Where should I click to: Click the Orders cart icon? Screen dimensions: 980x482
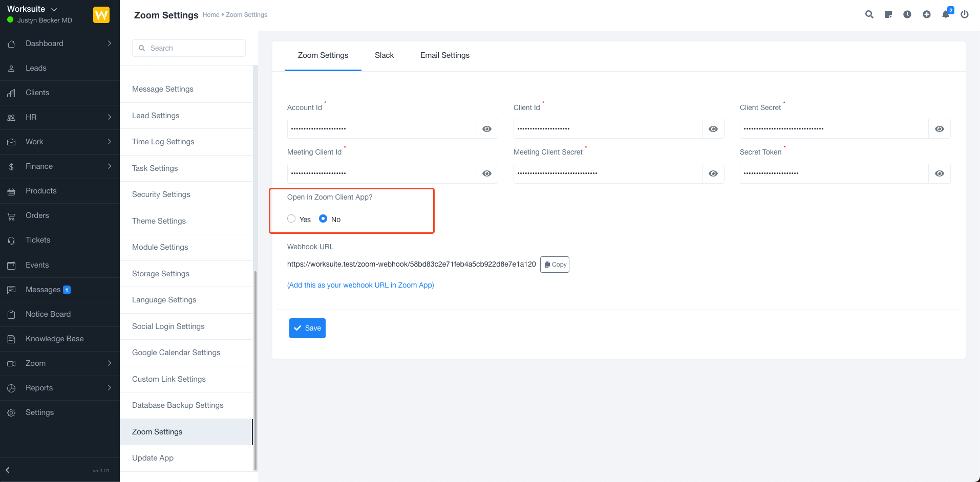pos(11,216)
